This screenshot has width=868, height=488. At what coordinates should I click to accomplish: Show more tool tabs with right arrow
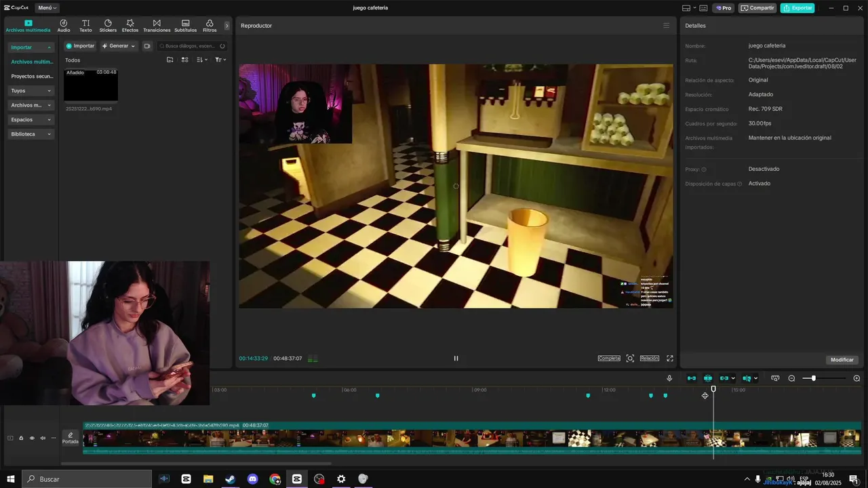(226, 26)
